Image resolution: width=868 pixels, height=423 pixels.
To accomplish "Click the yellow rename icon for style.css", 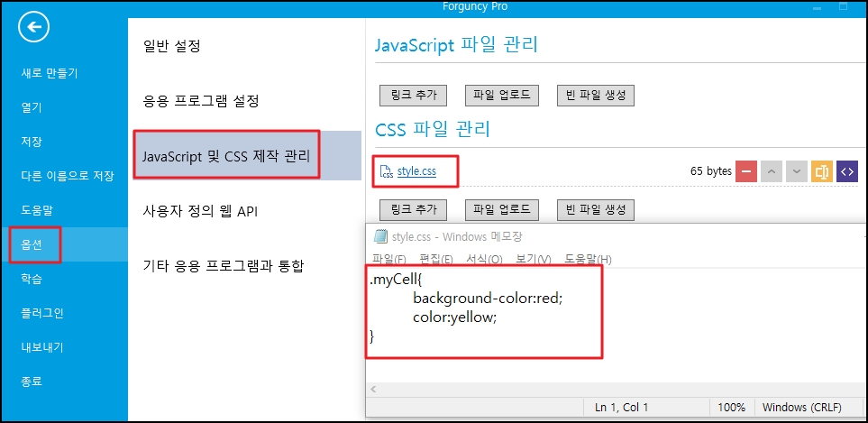I will point(821,170).
